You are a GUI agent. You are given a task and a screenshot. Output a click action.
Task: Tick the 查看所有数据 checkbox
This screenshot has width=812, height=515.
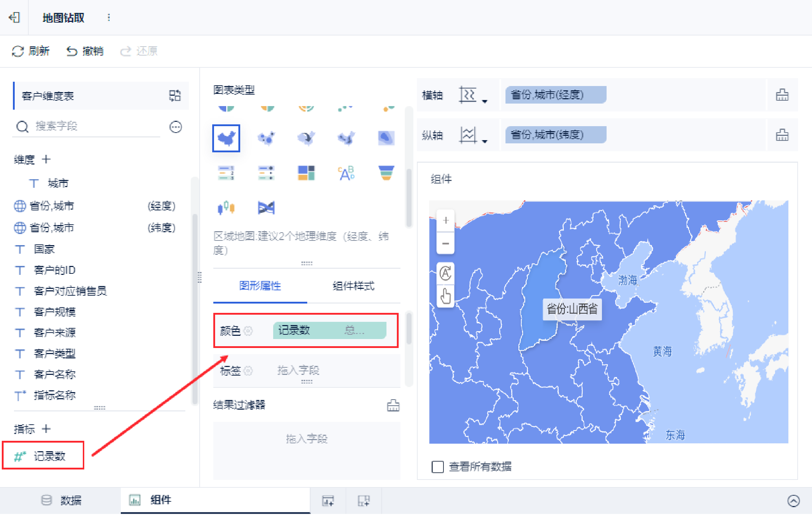[x=437, y=467]
